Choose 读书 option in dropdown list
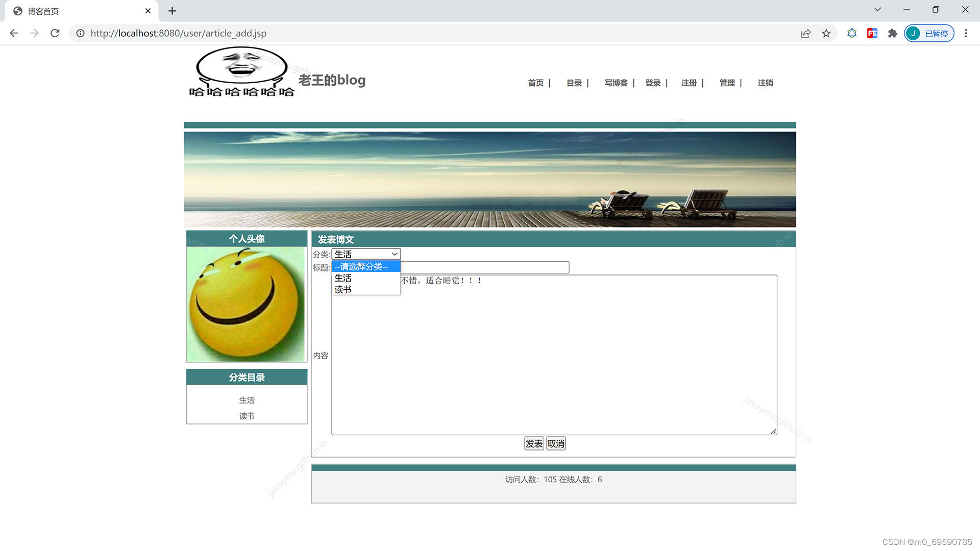This screenshot has height=551, width=980. [343, 290]
